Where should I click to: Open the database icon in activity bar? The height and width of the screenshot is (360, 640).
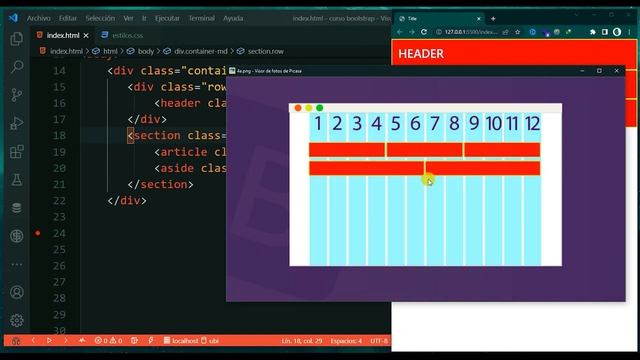point(17,208)
